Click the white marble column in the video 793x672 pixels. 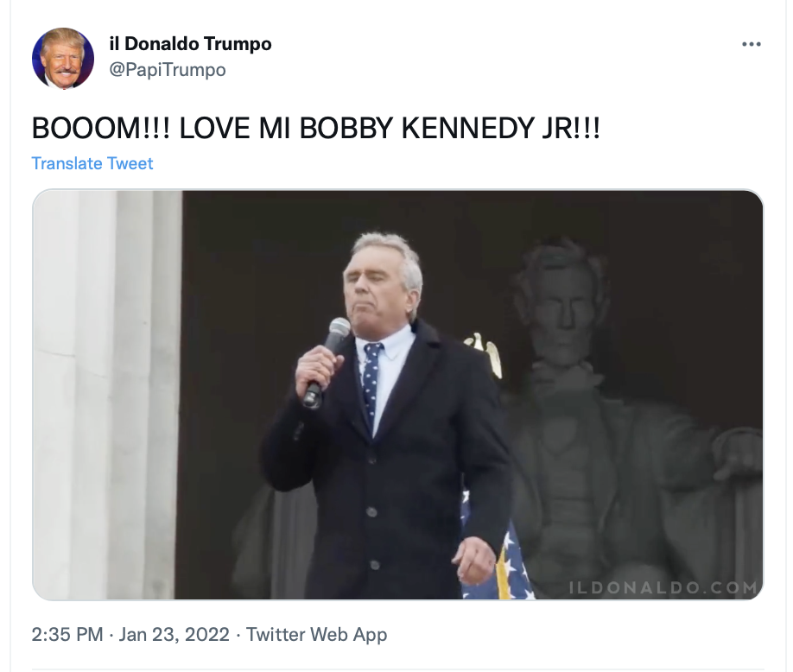107,395
